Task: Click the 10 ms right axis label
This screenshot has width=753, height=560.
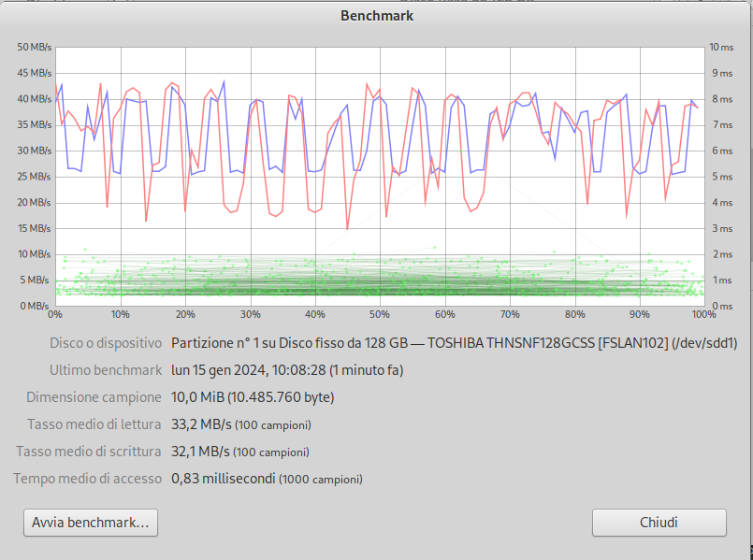Action: [x=720, y=47]
